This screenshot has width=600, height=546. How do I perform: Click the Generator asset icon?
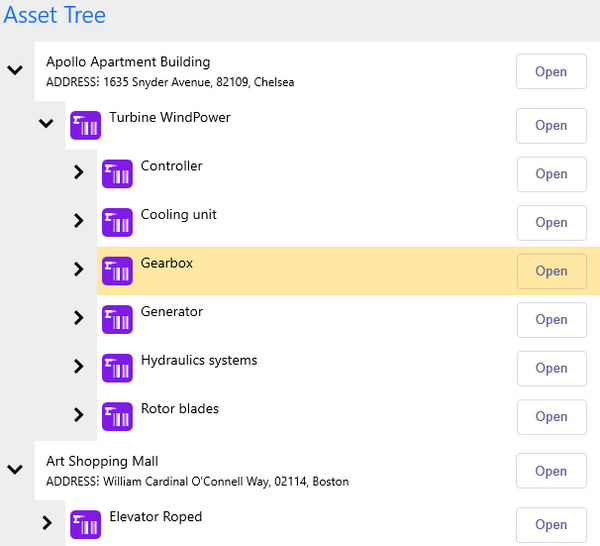tap(118, 320)
